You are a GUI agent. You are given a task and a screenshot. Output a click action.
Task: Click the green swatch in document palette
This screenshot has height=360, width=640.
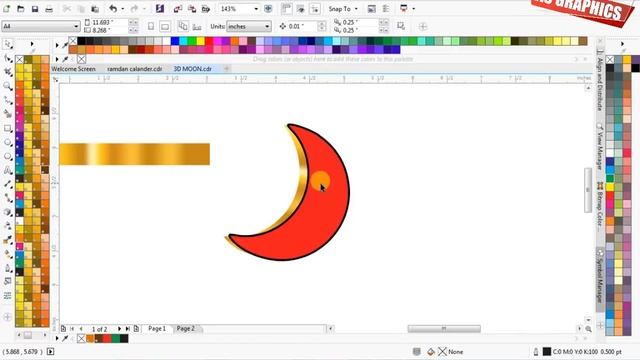click(116, 338)
